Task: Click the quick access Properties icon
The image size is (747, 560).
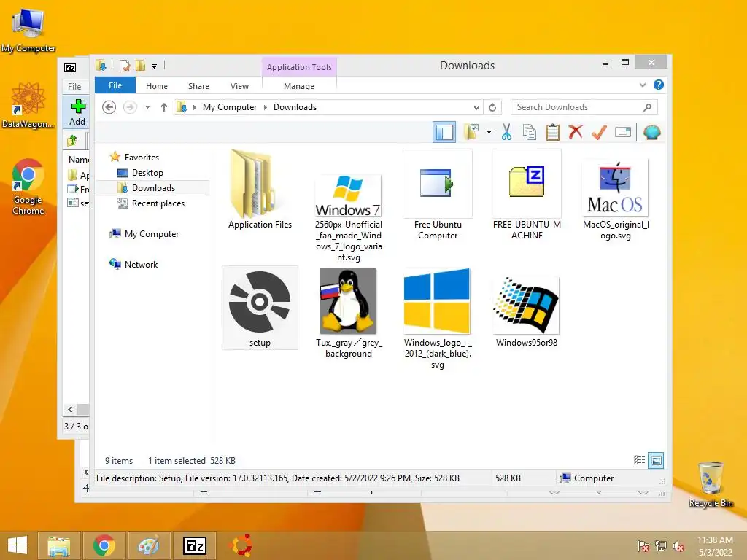Action: (x=125, y=65)
